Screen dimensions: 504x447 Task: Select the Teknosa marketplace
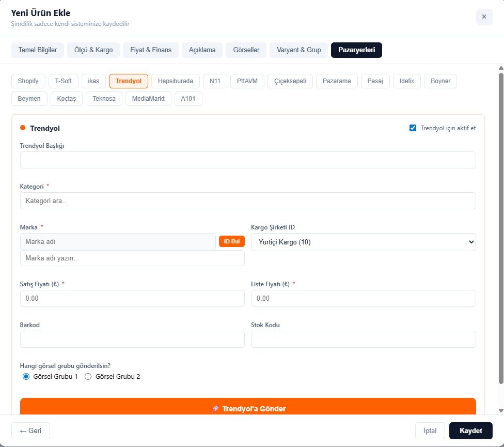coord(104,99)
